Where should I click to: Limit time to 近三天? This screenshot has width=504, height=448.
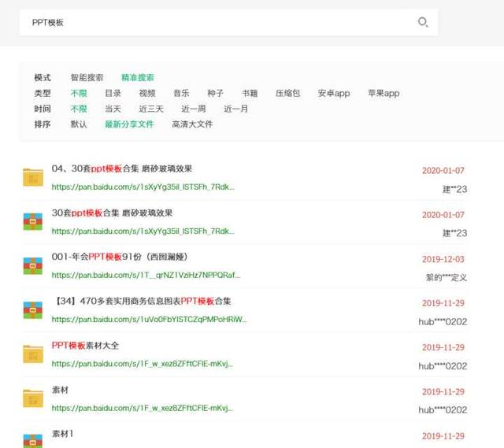151,109
